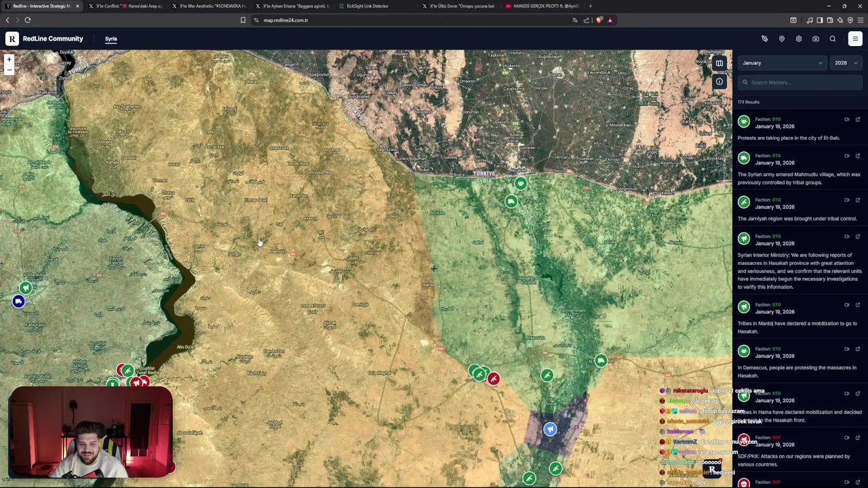This screenshot has width=868, height=488.
Task: Switch to X'te Conflict browser tab
Action: [x=125, y=6]
